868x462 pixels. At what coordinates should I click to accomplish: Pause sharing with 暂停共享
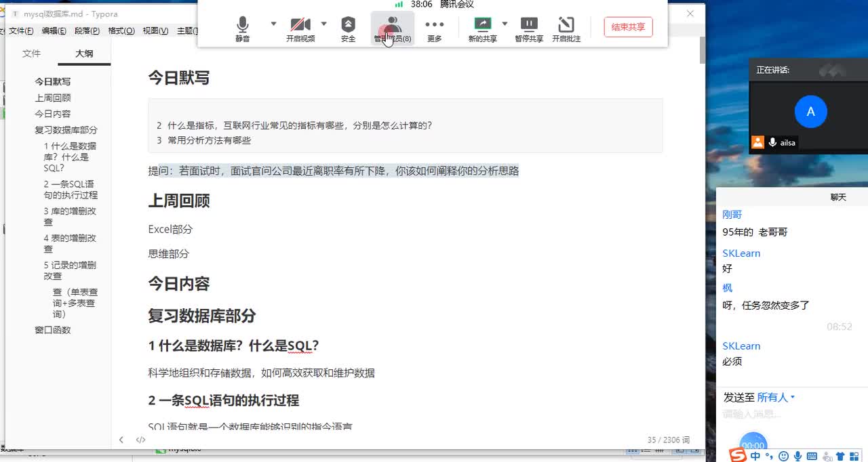[x=529, y=30]
